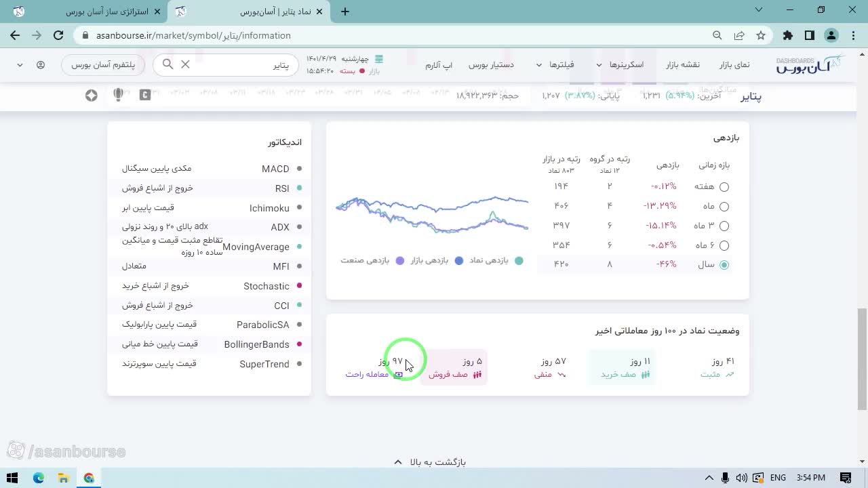Image resolution: width=868 pixels, height=488 pixels.
Task: Select the هفته return period radio
Action: click(724, 186)
